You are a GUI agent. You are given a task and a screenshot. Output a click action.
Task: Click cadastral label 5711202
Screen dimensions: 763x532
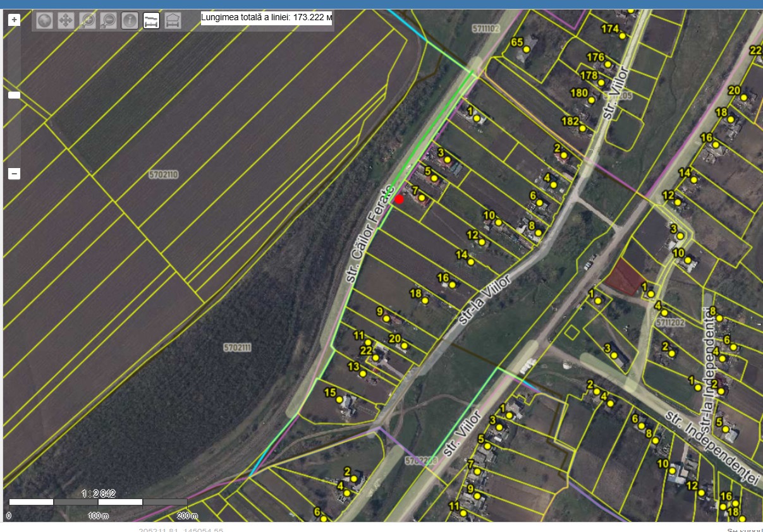pos(670,323)
